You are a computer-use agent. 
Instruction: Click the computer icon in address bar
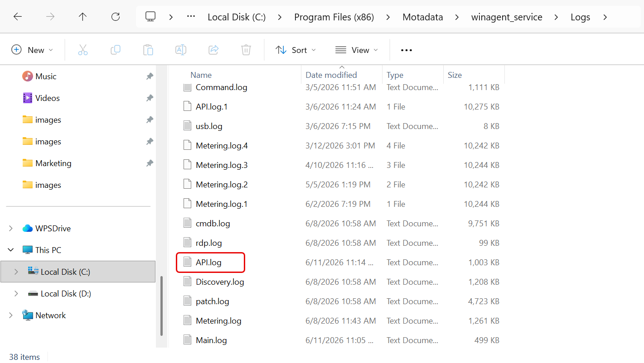coord(150,17)
